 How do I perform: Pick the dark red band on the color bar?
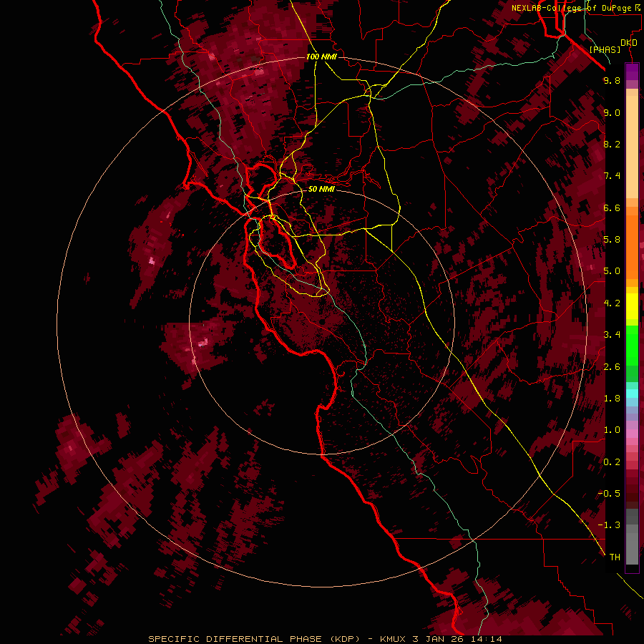[x=632, y=489]
